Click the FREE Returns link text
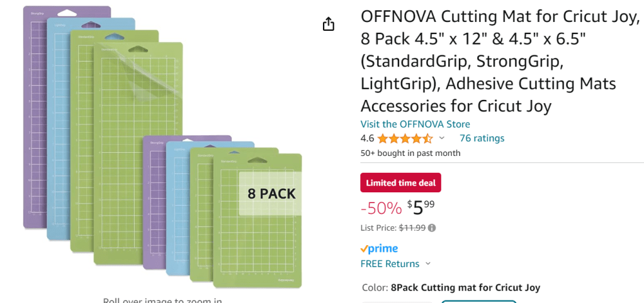The image size is (644, 303). pyautogui.click(x=390, y=264)
